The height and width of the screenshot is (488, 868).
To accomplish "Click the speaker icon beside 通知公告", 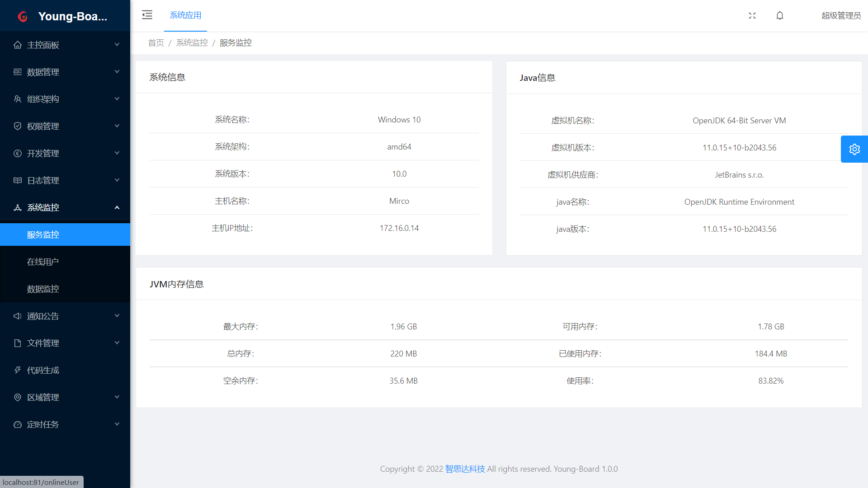I will (x=18, y=316).
